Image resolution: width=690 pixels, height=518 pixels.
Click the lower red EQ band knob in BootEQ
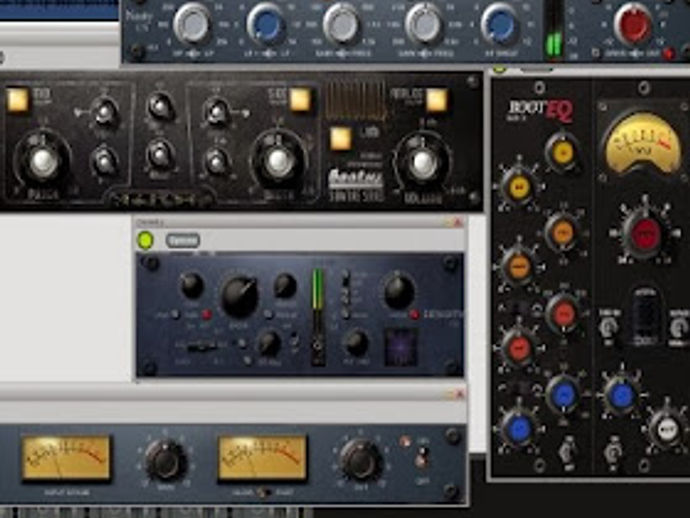point(519,347)
